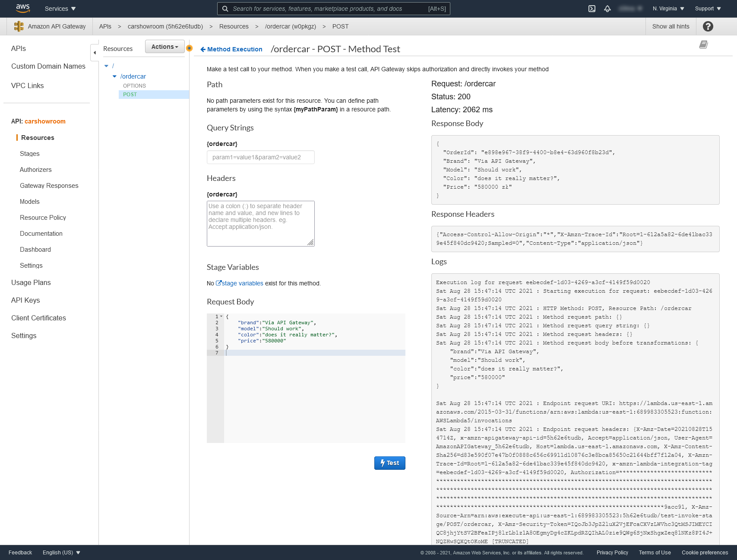Open APIs in the left navigation
This screenshot has width=737, height=560.
19,48
